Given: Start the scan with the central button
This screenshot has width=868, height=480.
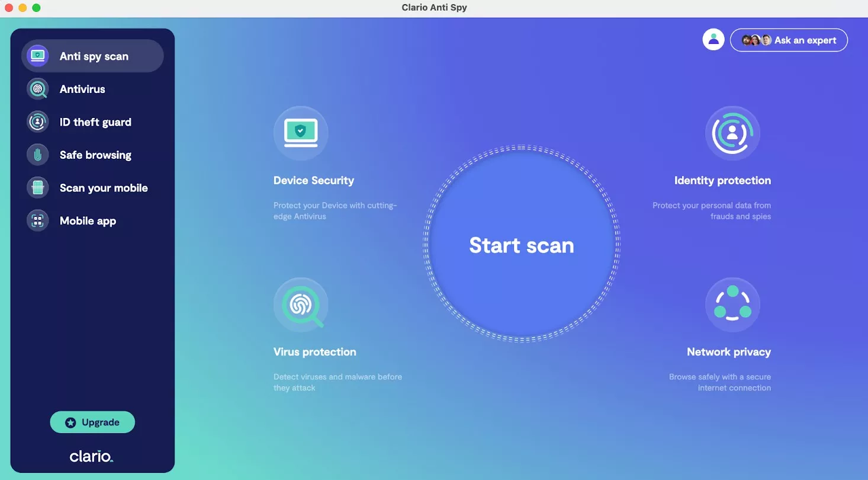Looking at the screenshot, I should (522, 244).
